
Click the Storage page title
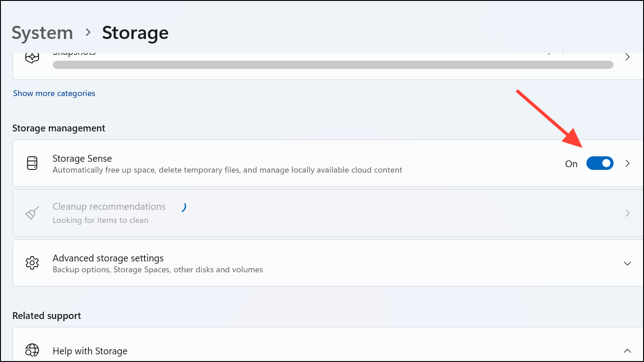pos(135,33)
